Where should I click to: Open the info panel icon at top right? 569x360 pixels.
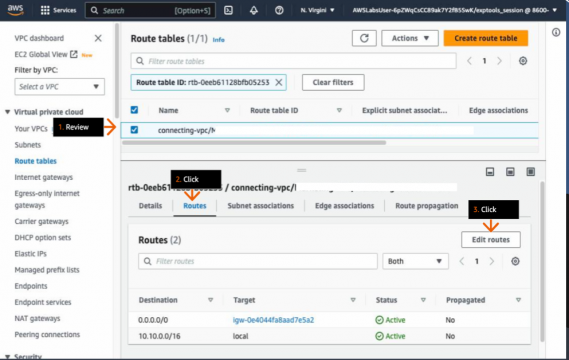point(556,32)
